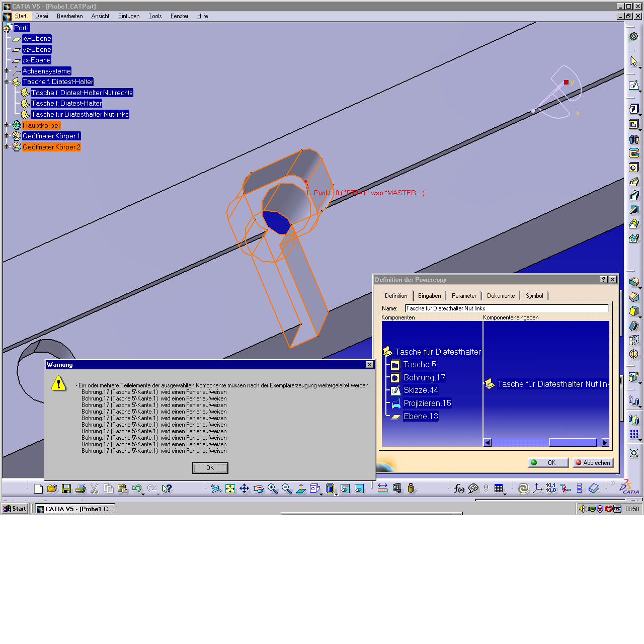Select the Stiffener tool
The image size is (644, 644).
tap(633, 210)
